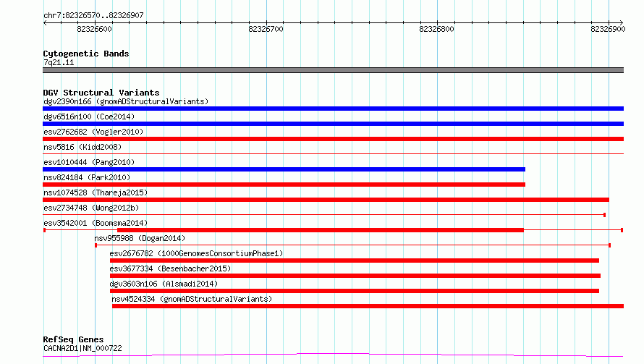Select the red esv2762682 variant bar
644x364 pixels.
[x=333, y=139]
